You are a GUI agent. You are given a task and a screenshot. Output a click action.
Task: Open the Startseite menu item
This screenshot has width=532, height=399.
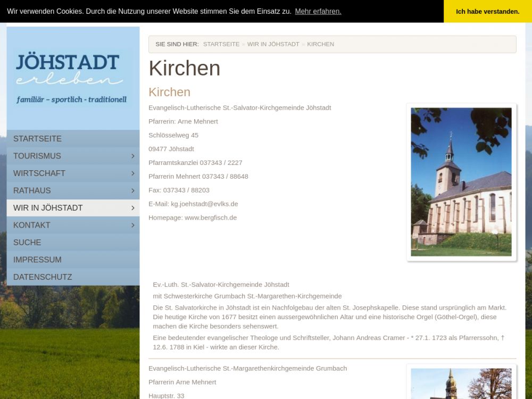click(37, 139)
